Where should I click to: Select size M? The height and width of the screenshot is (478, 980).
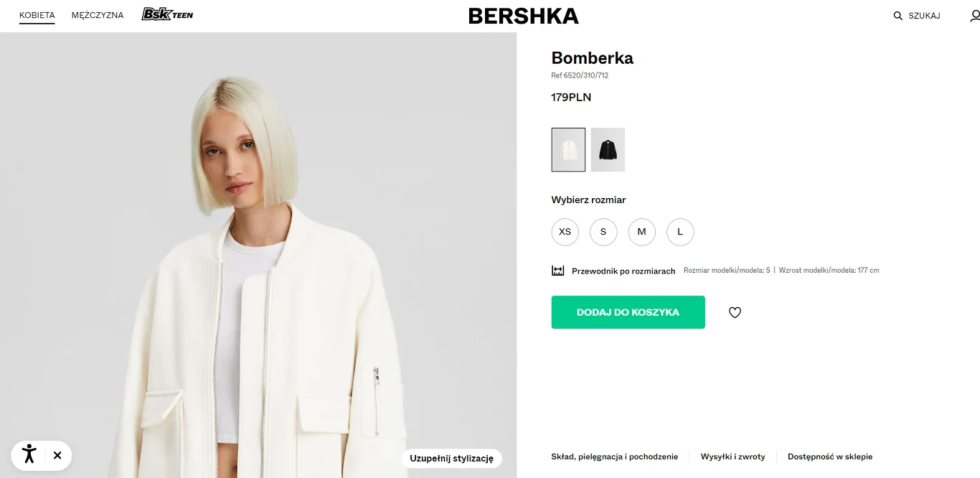[x=641, y=232]
